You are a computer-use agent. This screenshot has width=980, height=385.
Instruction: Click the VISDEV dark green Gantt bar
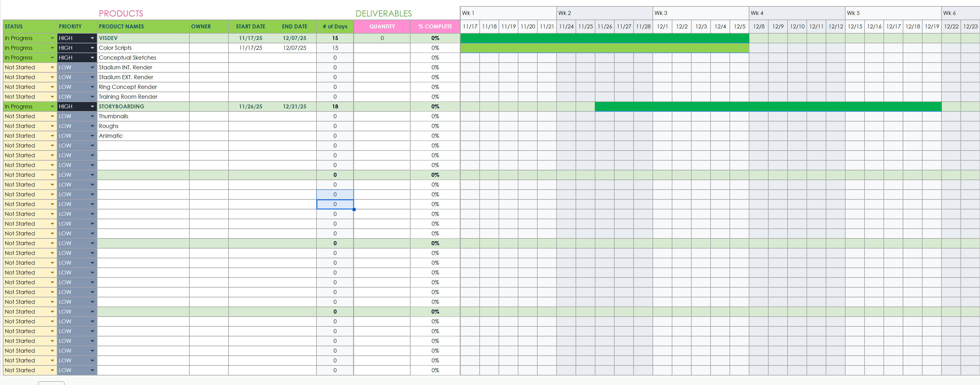pos(604,38)
